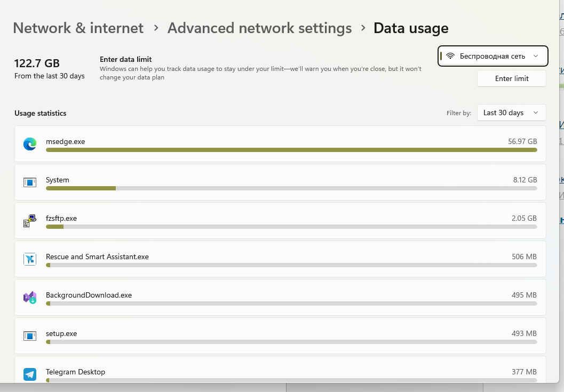
Task: Click the System process icon
Action: click(x=30, y=182)
